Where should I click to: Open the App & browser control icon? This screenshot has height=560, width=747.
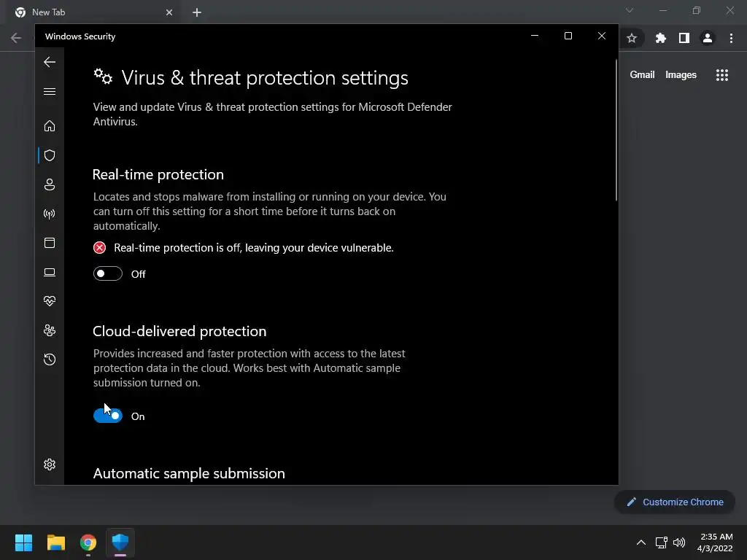(x=50, y=243)
